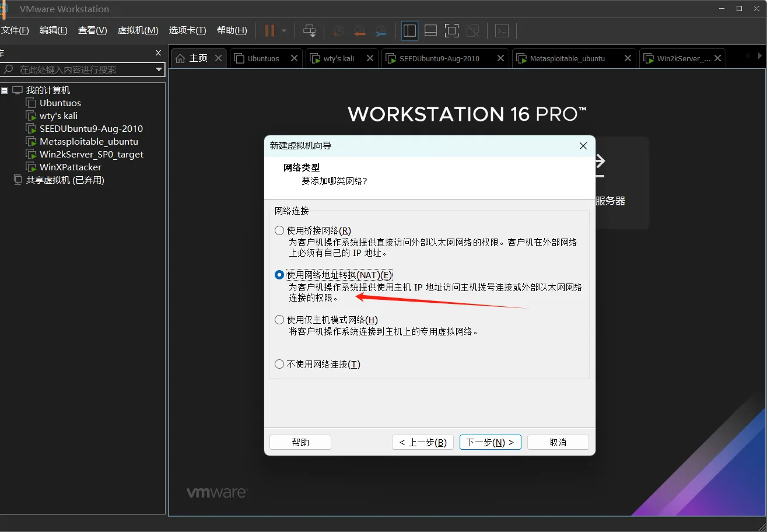Screen dimensions: 767x532
Task: Click the pause/suspend VM toolbar icon
Action: click(269, 31)
